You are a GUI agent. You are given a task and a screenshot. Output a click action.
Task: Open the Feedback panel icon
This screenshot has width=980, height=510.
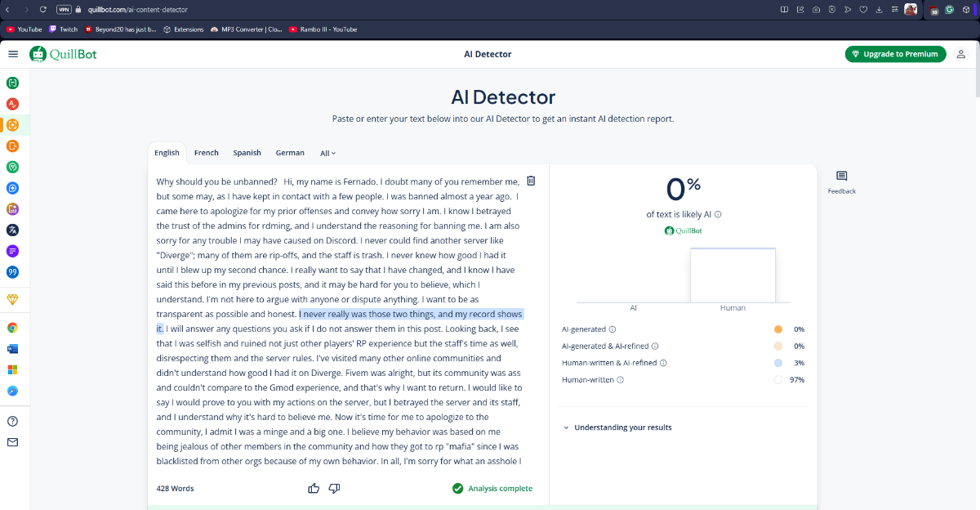[x=842, y=177]
